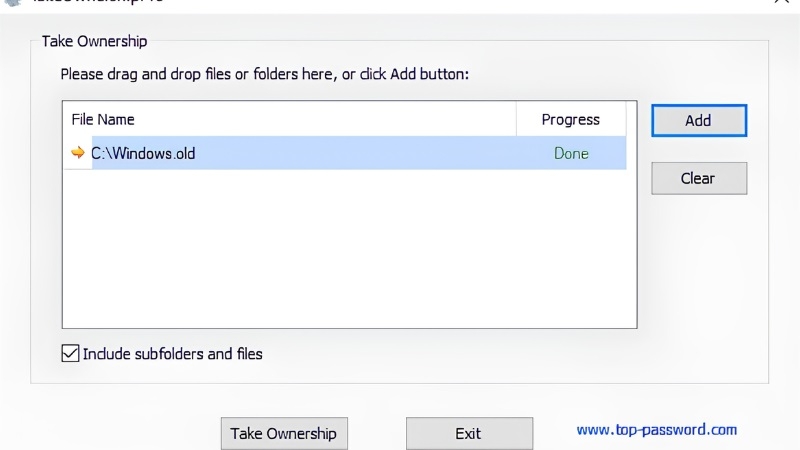Click the Take Ownership group box title

click(94, 41)
